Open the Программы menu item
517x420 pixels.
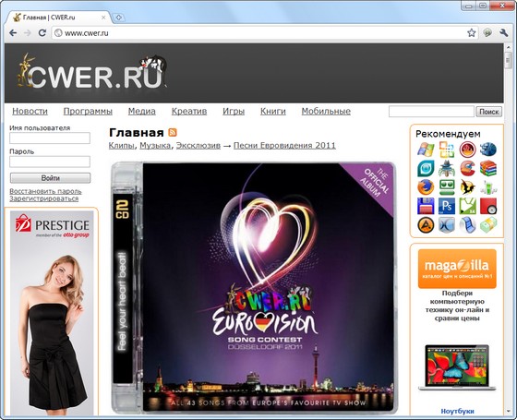coord(88,112)
